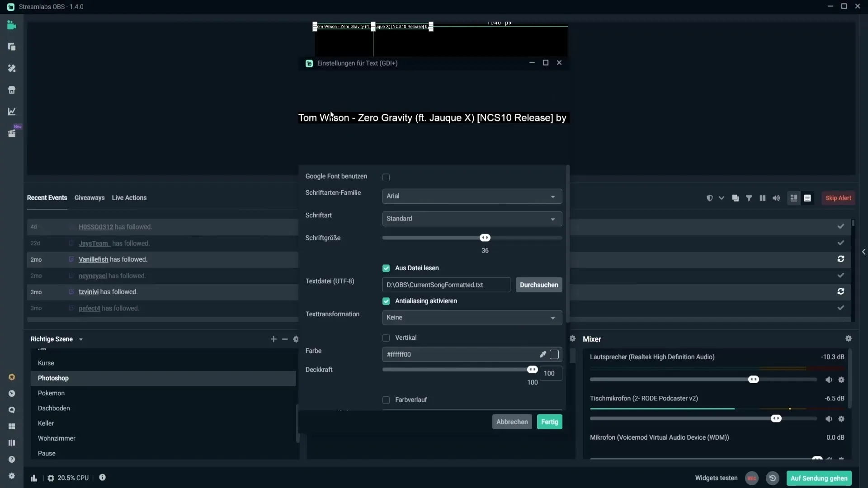
Task: Uncheck Aus Datei lesen
Action: (386, 268)
